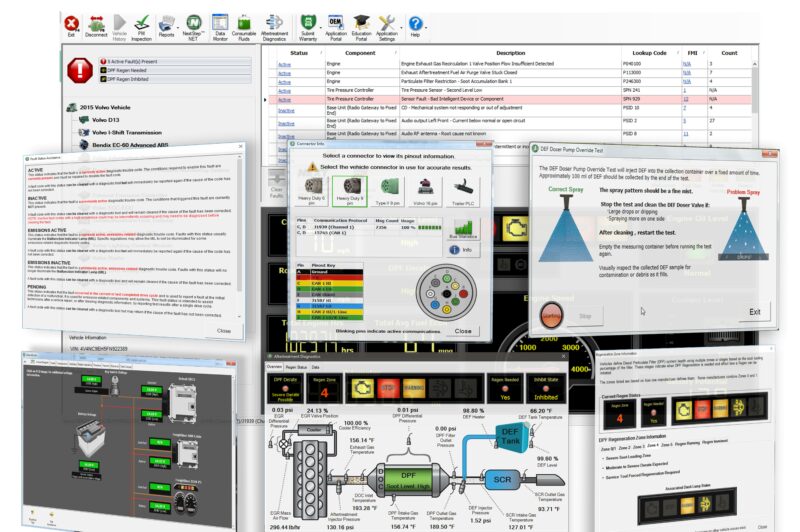Switch to Data tab in Aftertreatment Diagnostics
The width and height of the screenshot is (800, 532).
point(315,367)
